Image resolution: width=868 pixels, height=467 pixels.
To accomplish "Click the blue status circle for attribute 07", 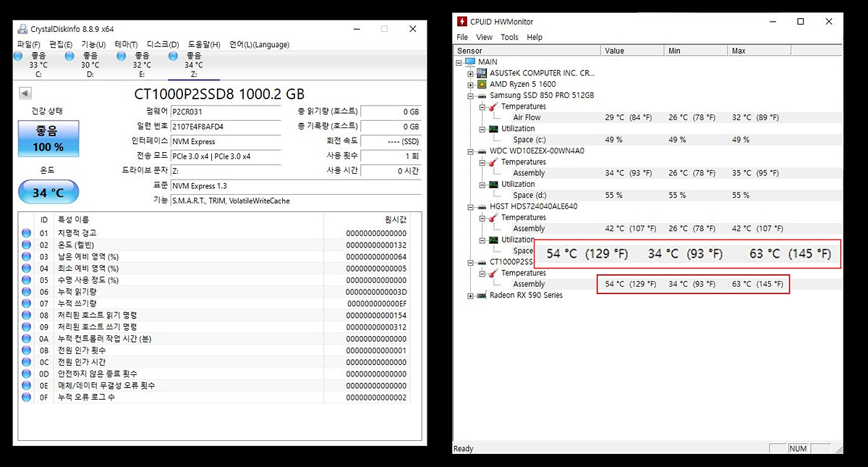I will (x=27, y=303).
